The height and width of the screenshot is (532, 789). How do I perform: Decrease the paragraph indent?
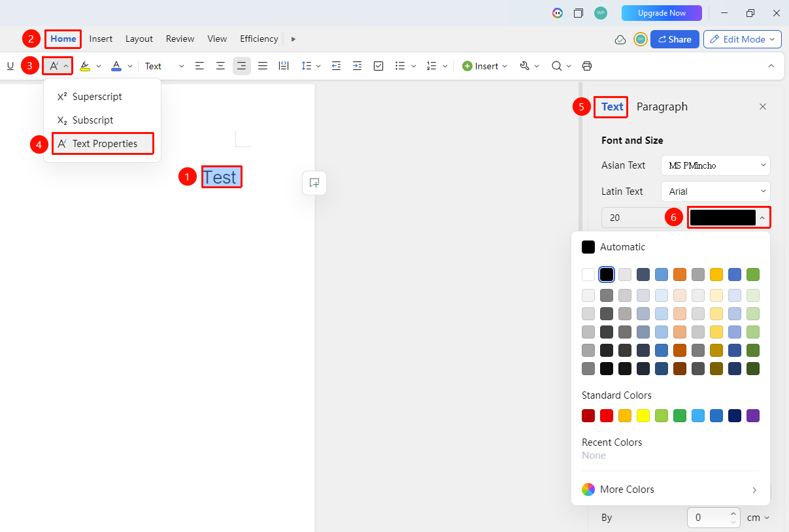(x=336, y=66)
